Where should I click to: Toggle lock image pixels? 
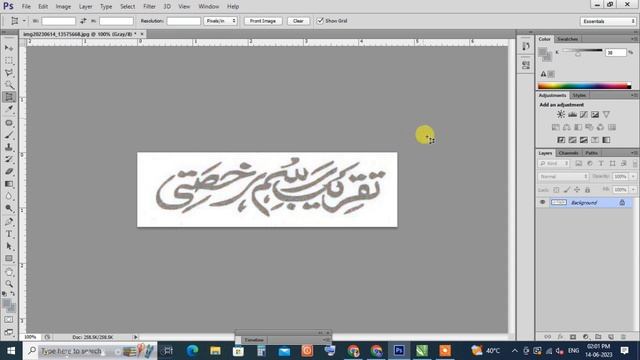[x=567, y=190]
